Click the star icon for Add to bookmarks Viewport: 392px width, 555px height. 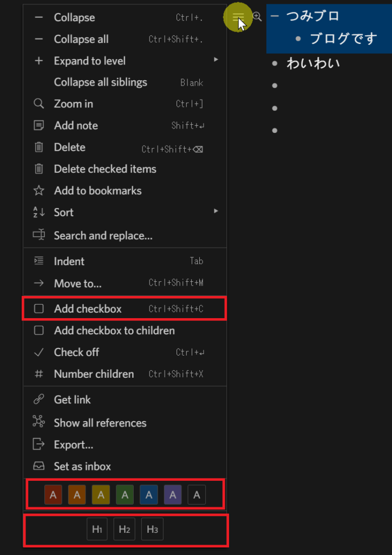38,191
